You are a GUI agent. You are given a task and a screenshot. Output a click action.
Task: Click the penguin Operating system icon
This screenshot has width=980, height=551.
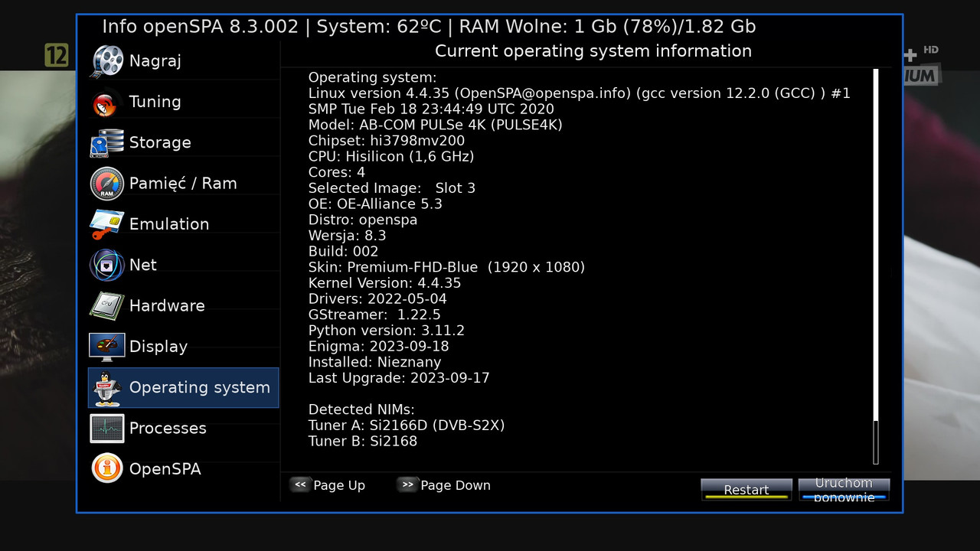(106, 387)
